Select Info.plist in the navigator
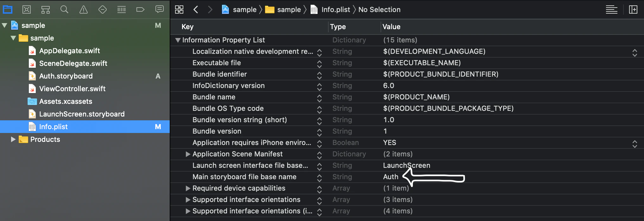The image size is (644, 221). click(85, 127)
